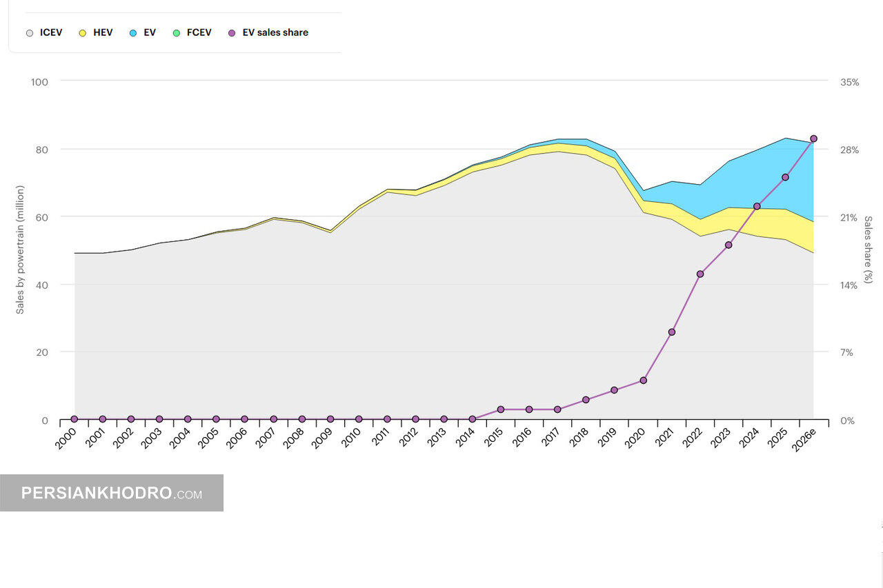The height and width of the screenshot is (588, 883).
Task: Click the EV sales share point for 2017
Action: (x=557, y=409)
